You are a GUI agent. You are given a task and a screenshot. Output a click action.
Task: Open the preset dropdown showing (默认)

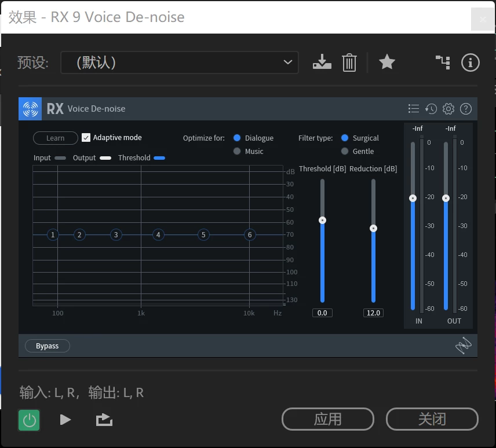click(x=180, y=63)
